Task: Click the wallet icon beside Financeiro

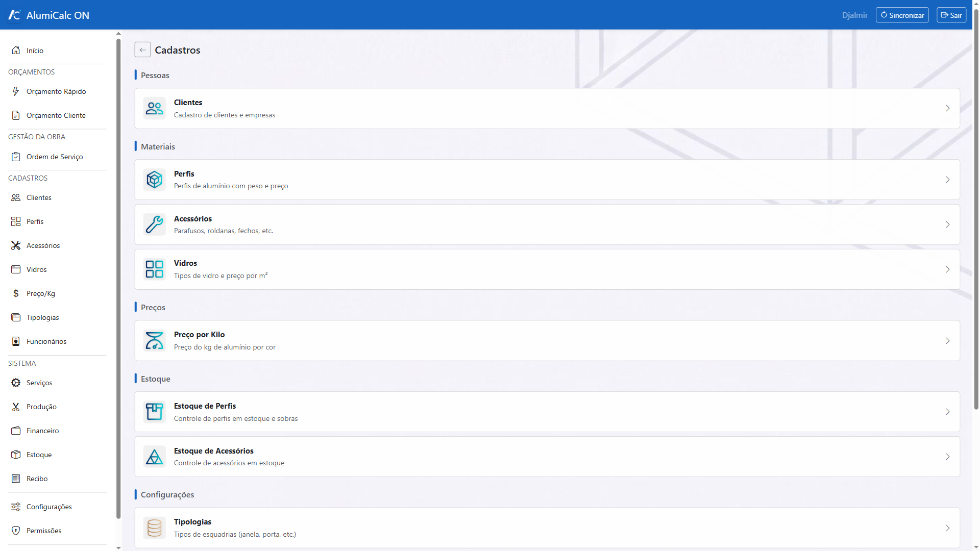Action: (x=16, y=431)
